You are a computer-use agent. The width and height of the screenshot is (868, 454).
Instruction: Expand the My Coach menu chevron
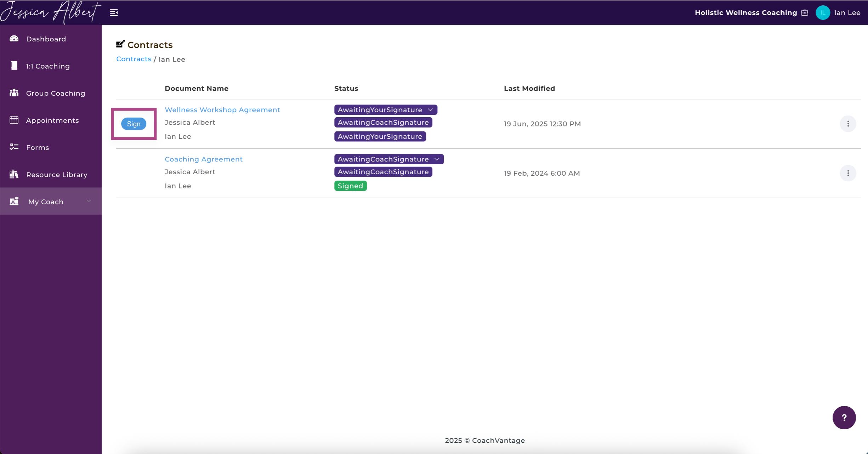pyautogui.click(x=89, y=201)
